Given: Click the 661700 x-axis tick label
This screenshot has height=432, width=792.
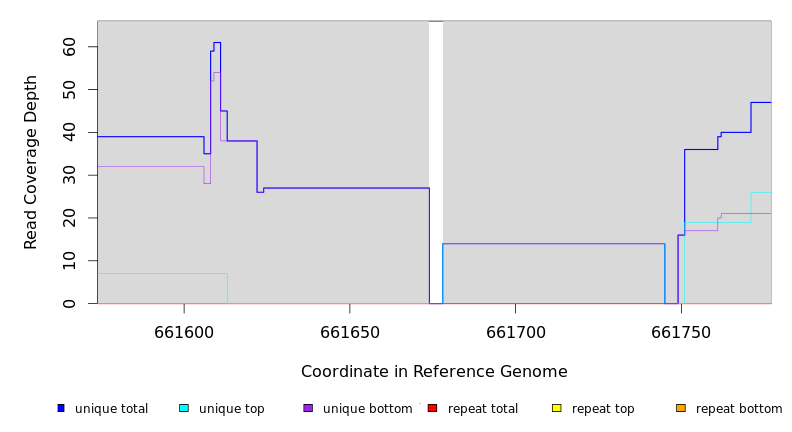Looking at the screenshot, I should click(x=515, y=332).
